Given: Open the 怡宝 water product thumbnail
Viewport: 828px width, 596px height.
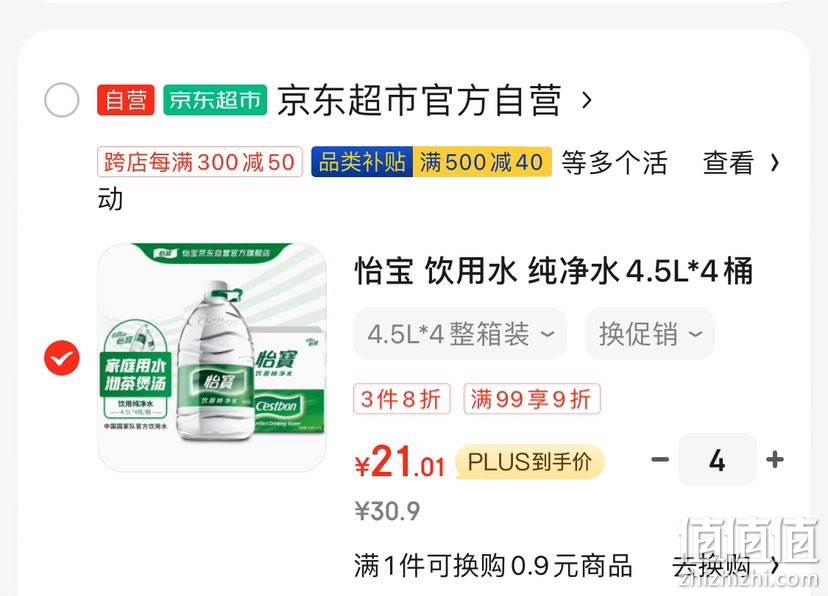Looking at the screenshot, I should [x=212, y=357].
